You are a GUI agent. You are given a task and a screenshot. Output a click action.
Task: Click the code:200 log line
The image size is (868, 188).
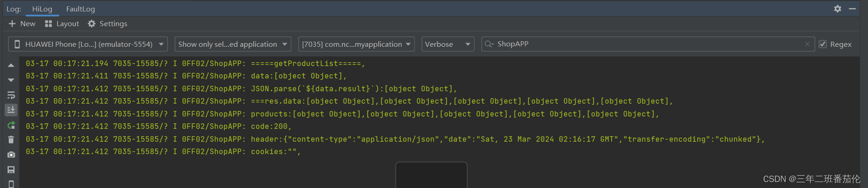[159, 127]
